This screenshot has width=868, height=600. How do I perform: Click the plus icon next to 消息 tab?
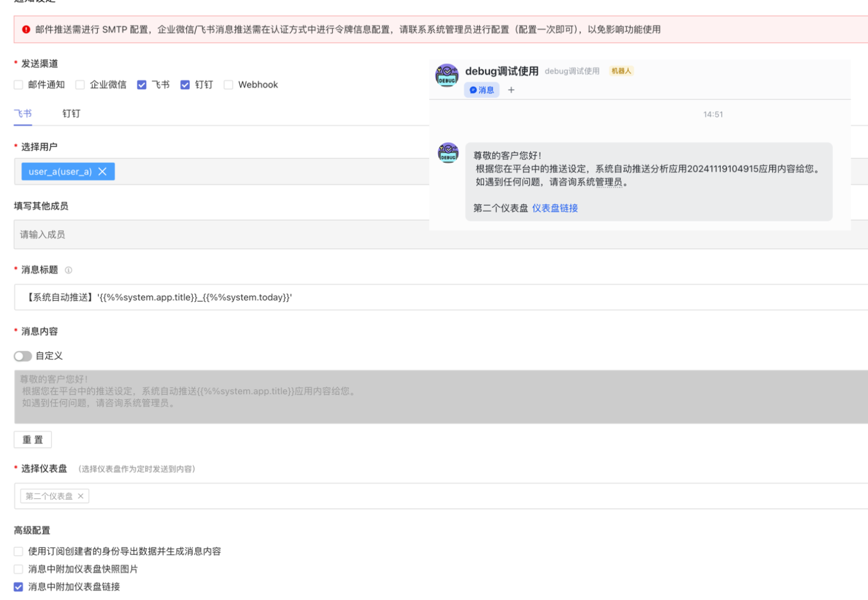click(511, 90)
